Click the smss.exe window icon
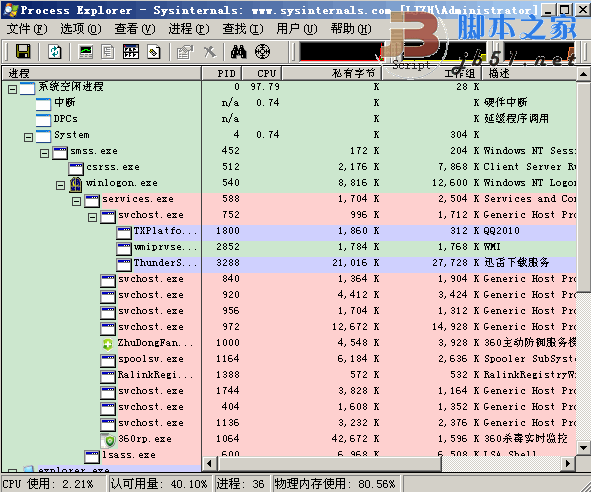 coord(60,153)
